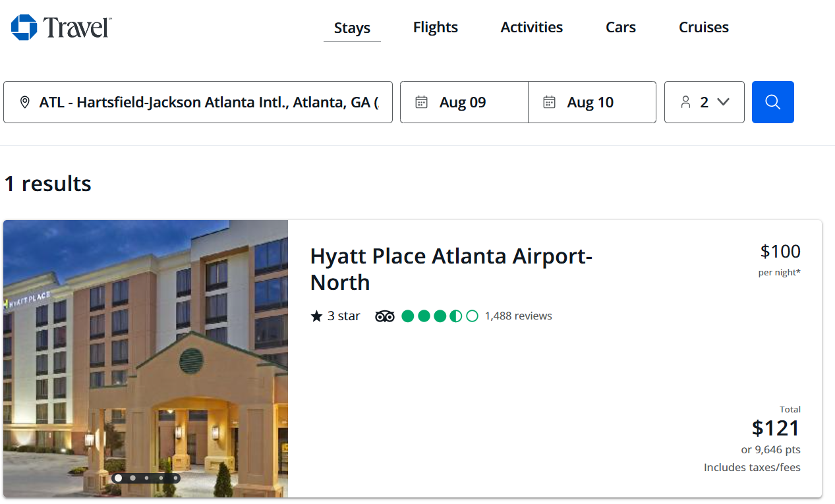Select second dot in hotel photo carousel
Screen dimensions: 835x504
click(x=132, y=478)
